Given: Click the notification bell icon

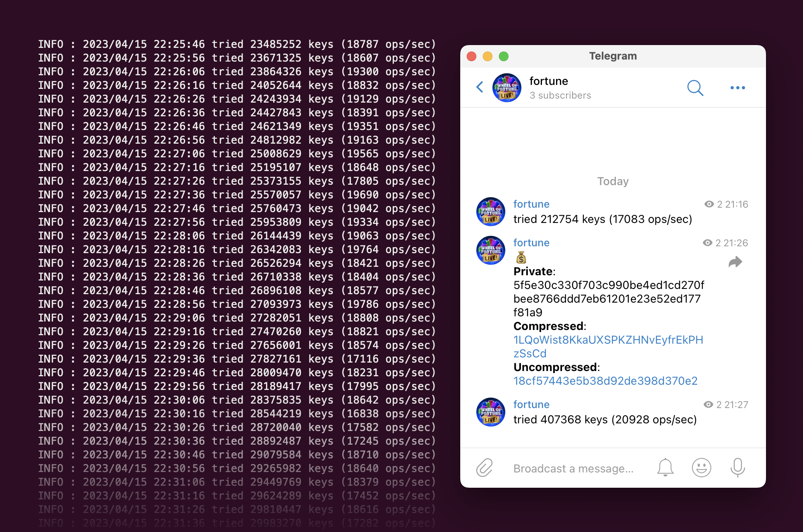Looking at the screenshot, I should (665, 467).
